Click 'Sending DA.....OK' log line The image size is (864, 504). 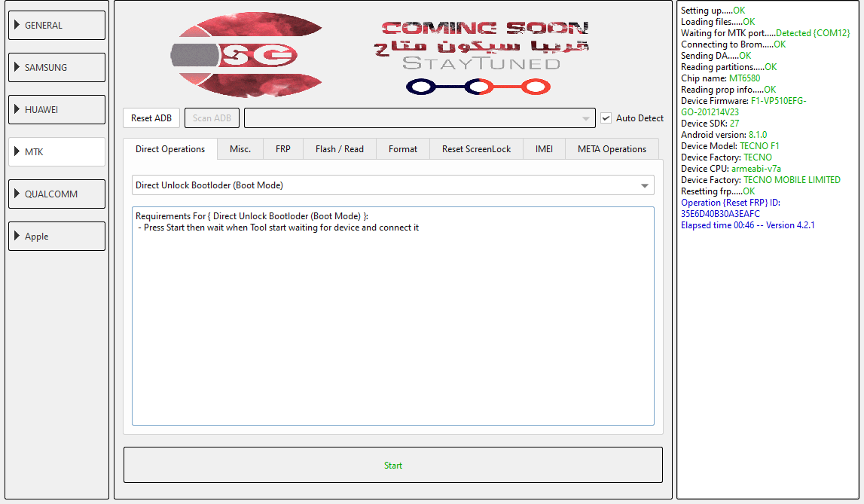[716, 56]
